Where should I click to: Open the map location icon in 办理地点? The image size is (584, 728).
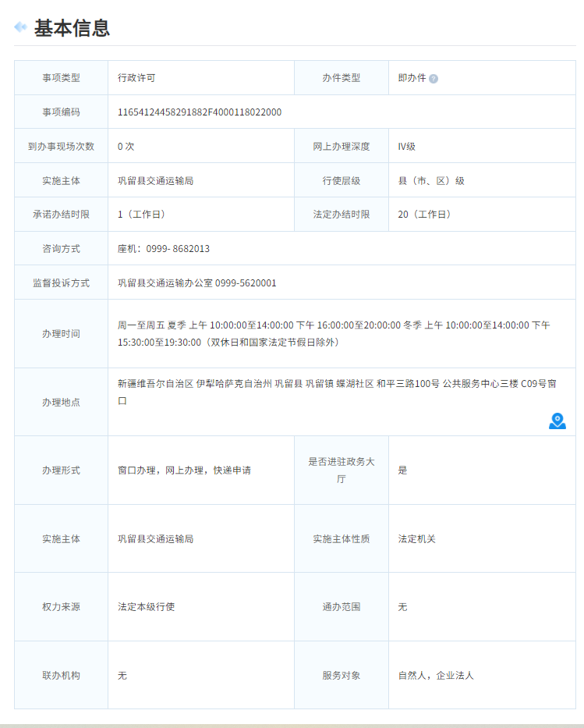[x=557, y=421]
